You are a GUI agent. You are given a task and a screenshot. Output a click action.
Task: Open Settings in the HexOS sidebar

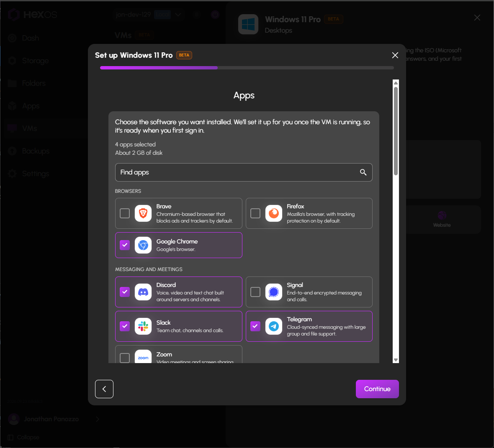36,174
